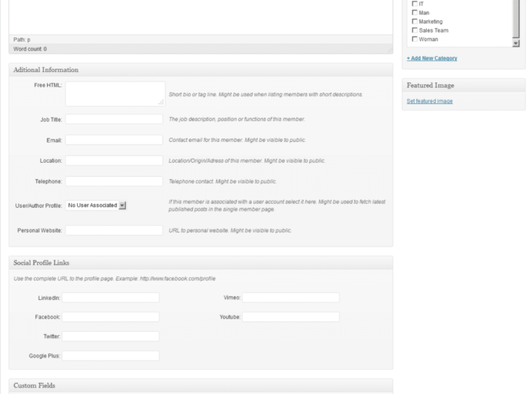
Task: Open the User/Author Profile dropdown
Action: point(96,206)
